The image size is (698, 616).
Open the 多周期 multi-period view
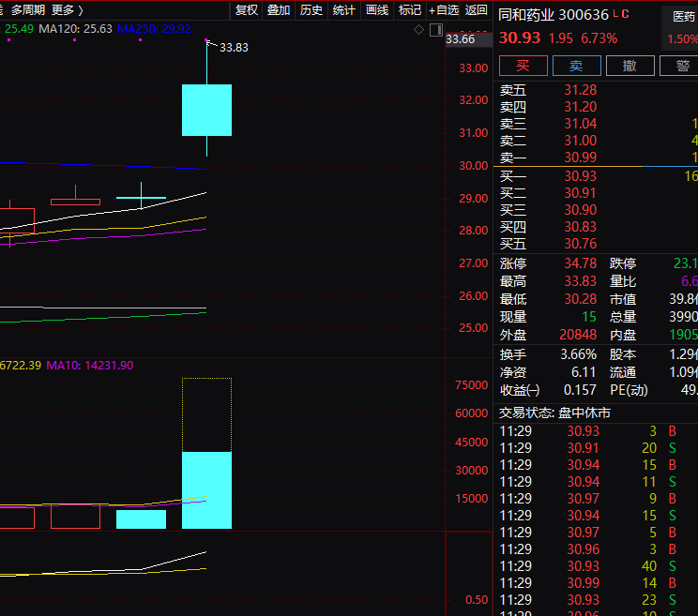(x=27, y=9)
